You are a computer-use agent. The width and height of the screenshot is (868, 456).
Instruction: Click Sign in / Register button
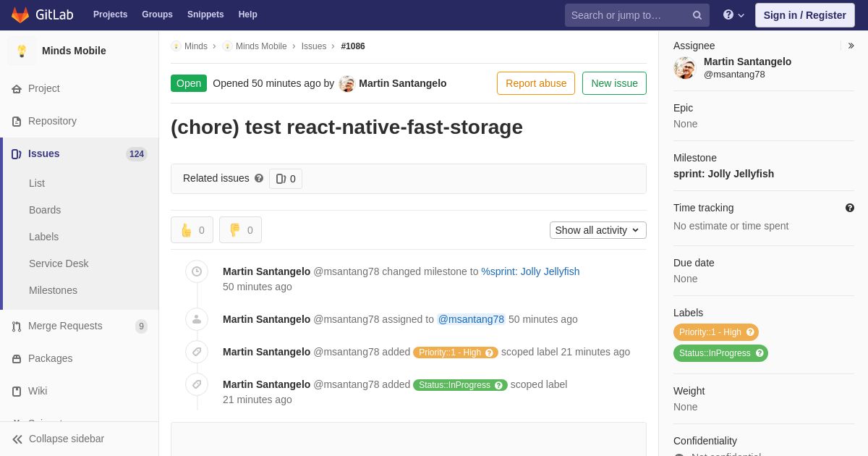coord(804,15)
